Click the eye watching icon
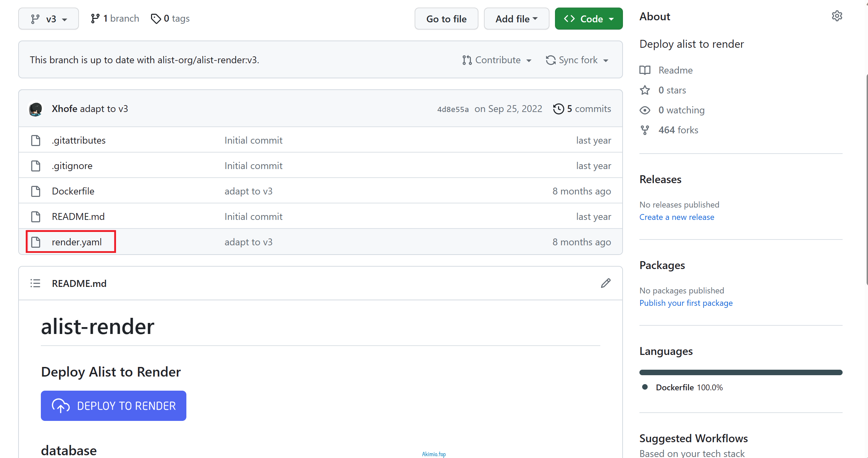Image resolution: width=868 pixels, height=458 pixels. pyautogui.click(x=645, y=110)
